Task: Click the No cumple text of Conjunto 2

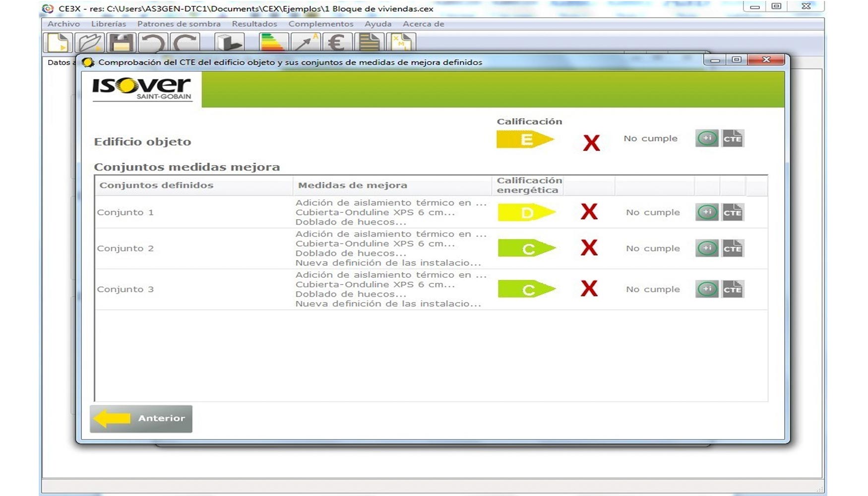Action: click(653, 248)
